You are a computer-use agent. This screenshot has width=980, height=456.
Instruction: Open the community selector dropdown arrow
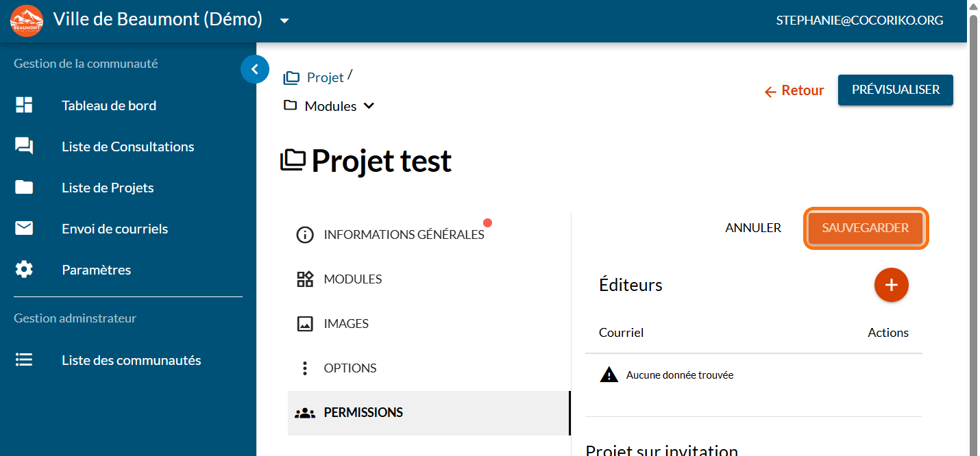284,21
